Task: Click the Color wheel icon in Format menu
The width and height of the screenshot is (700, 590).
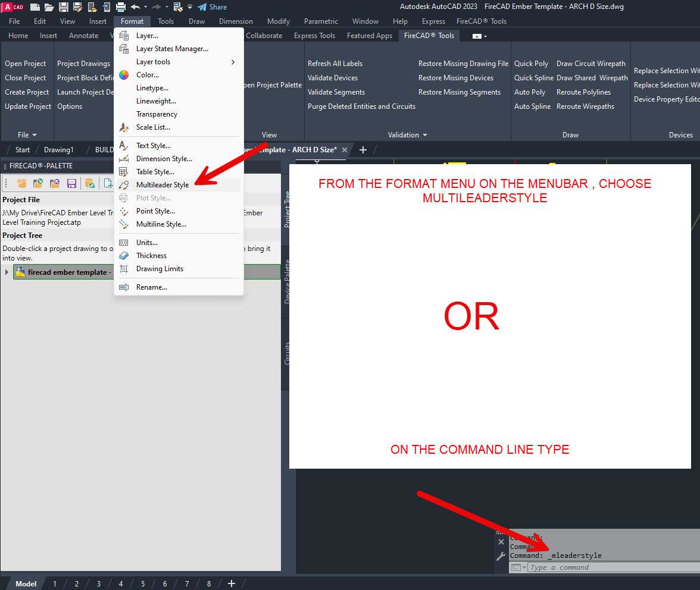Action: pos(124,75)
